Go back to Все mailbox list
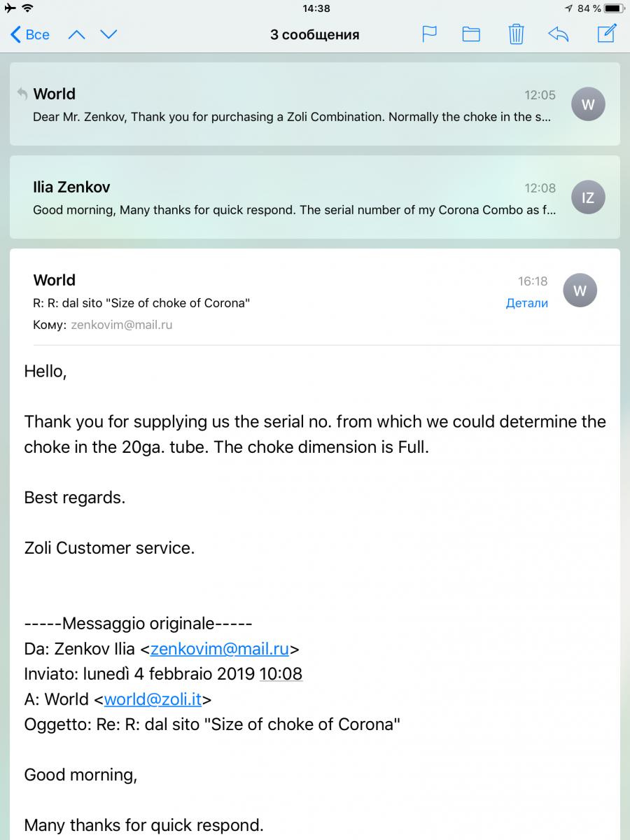This screenshot has width=630, height=840. pos(30,34)
